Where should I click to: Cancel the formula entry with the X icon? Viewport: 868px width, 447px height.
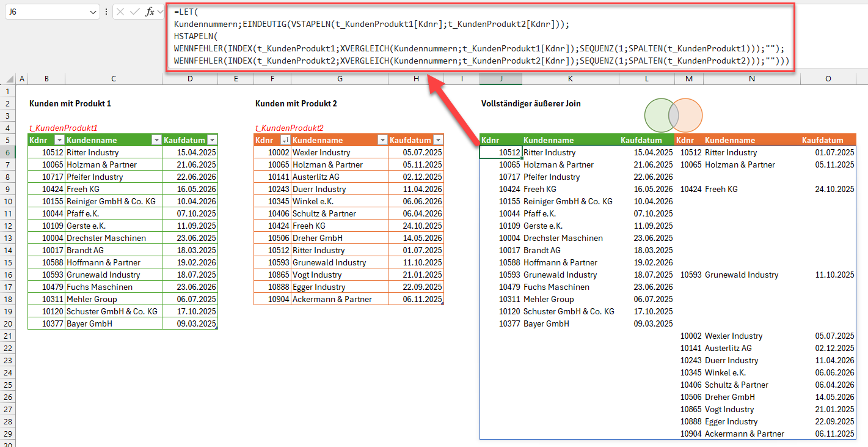tap(120, 12)
